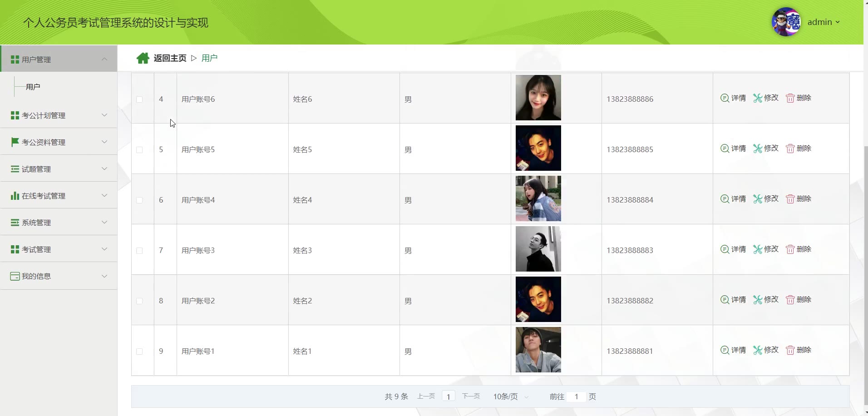Select 用户 submenu item in sidebar
This screenshot has width=868, height=416.
click(33, 87)
